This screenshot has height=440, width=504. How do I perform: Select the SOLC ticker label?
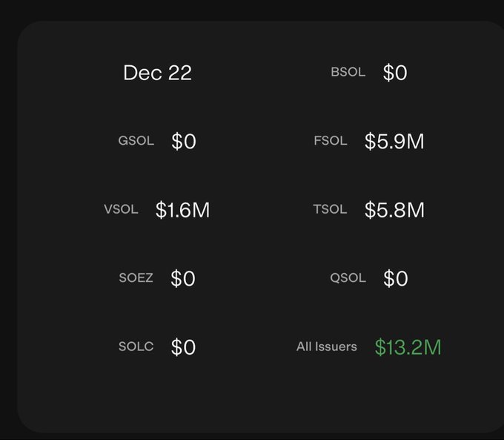136,347
